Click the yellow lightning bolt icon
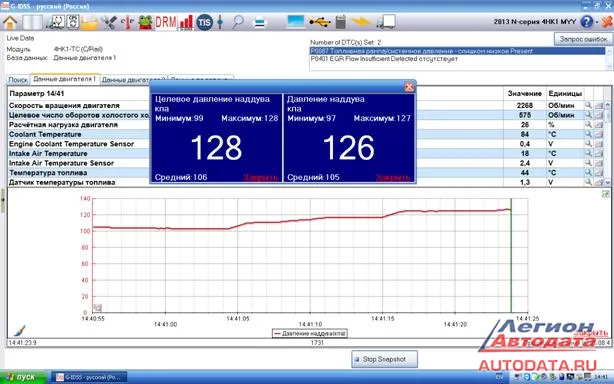Screen dimensions: 614x384 point(360,22)
